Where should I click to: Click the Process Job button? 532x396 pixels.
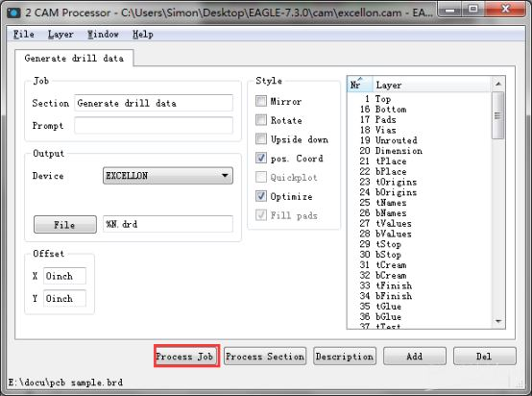185,357
